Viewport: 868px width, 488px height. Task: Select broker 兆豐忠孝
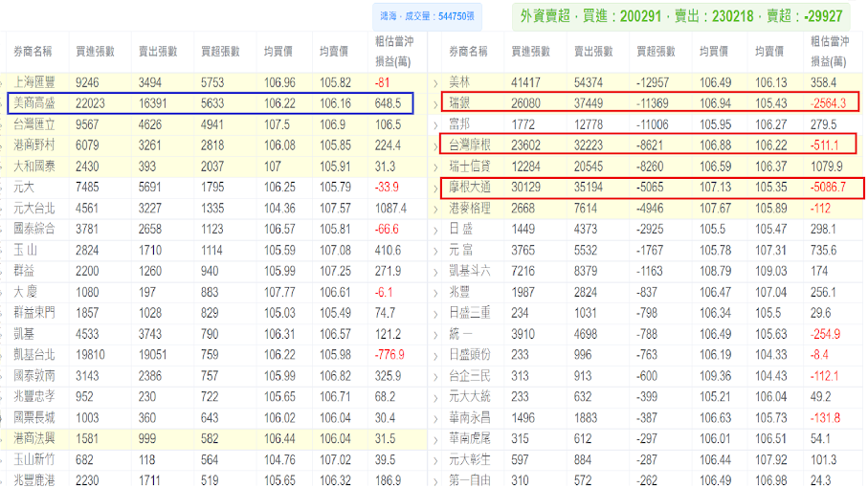click(x=34, y=397)
